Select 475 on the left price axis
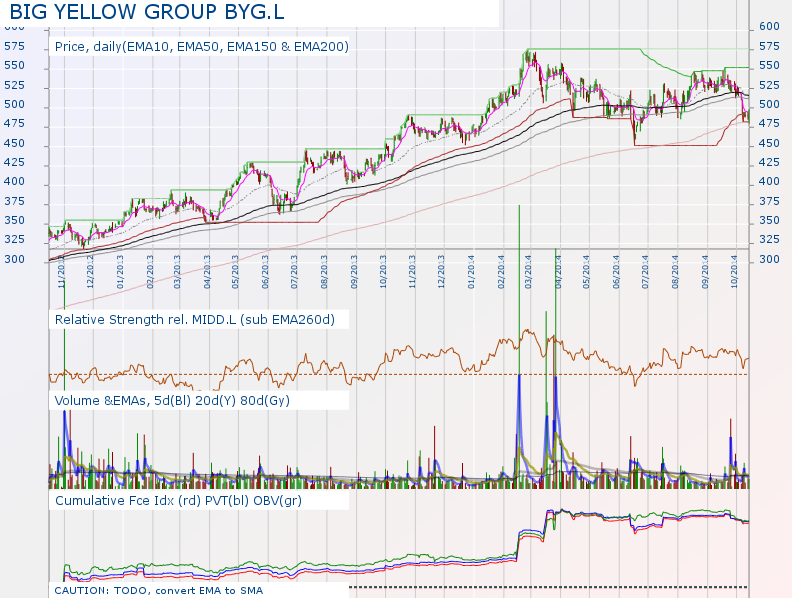The image size is (792, 598). click(14, 124)
